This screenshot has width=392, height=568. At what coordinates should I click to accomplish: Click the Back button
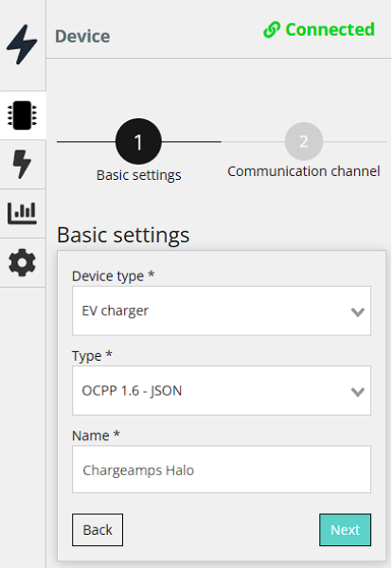click(x=98, y=529)
